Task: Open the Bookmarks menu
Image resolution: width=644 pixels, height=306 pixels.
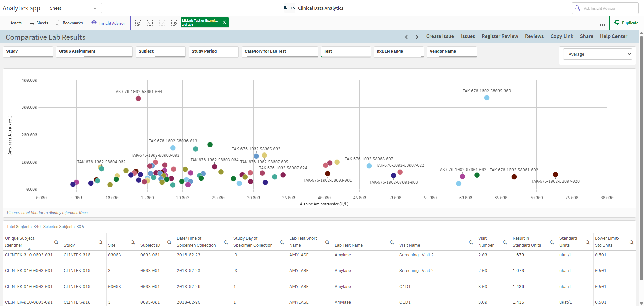Action: [69, 23]
